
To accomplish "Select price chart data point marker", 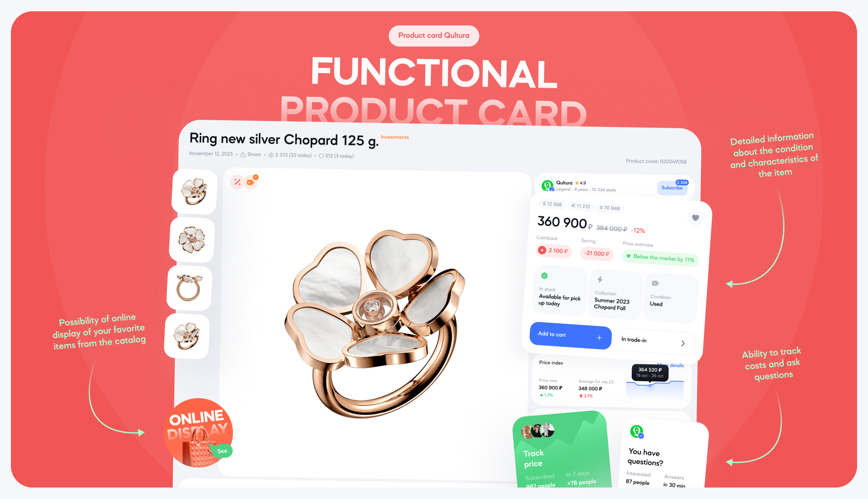I will pyautogui.click(x=650, y=385).
